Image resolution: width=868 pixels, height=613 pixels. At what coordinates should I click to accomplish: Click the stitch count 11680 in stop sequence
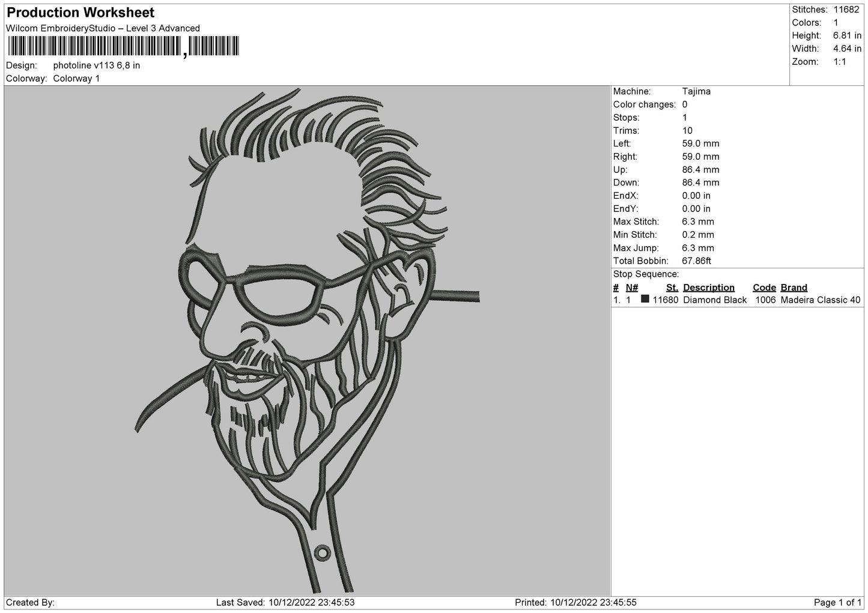[x=666, y=300]
